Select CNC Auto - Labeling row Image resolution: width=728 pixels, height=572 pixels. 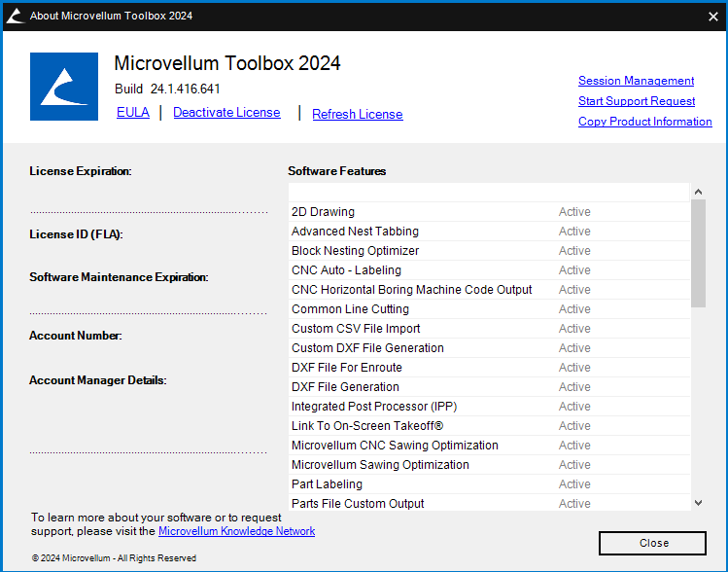pos(489,270)
